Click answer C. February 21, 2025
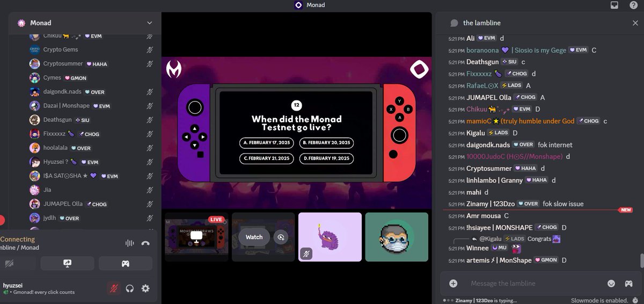The width and height of the screenshot is (644, 304). [267, 158]
